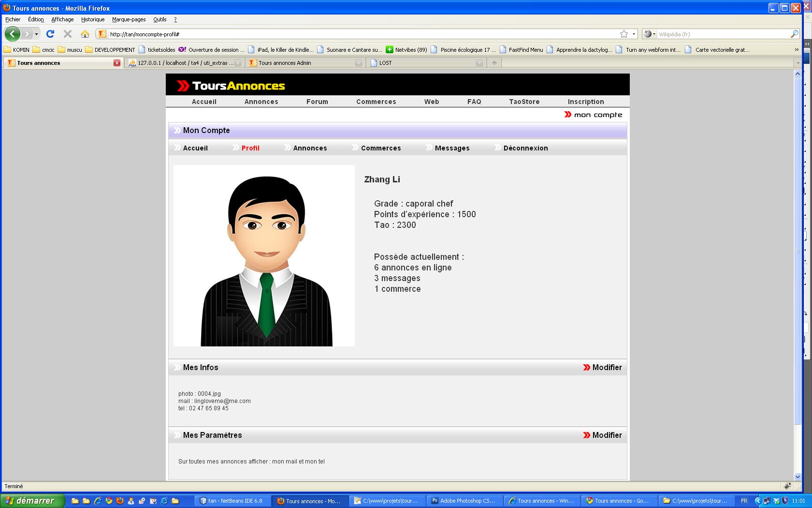Open the DEVELOPPEMENT bookmarks folder
Image resolution: width=812 pixels, height=508 pixels.
click(110, 49)
